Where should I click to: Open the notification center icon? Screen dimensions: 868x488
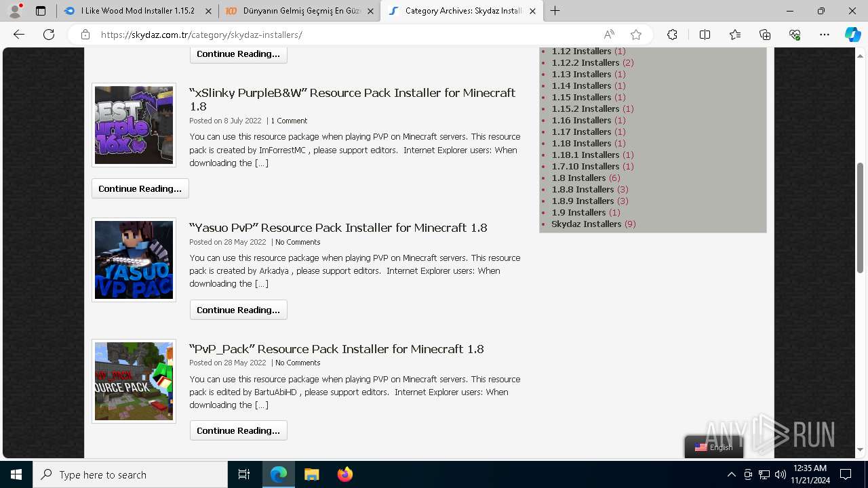coord(846,474)
